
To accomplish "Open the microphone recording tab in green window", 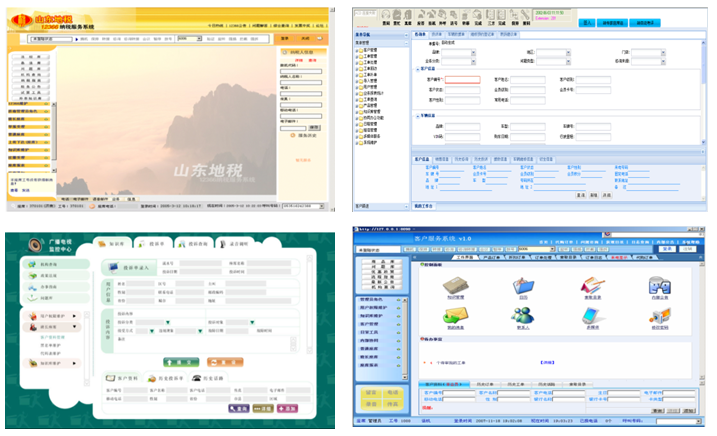I will (234, 244).
